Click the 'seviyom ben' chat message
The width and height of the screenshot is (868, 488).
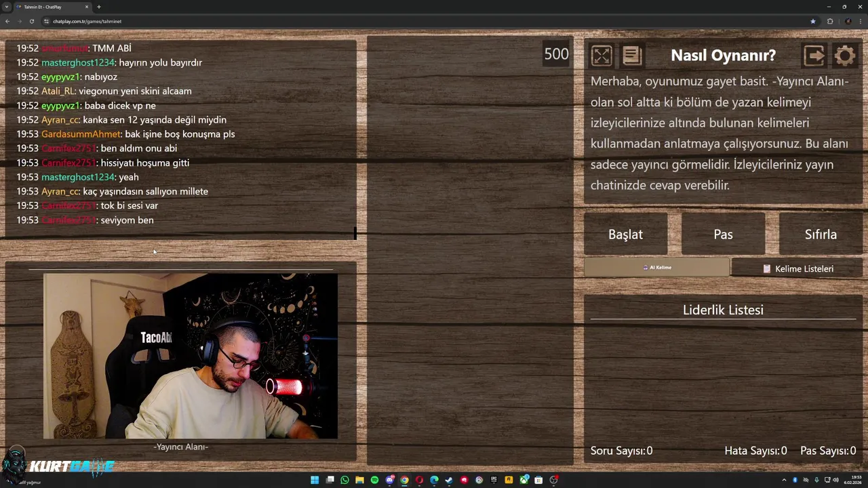coord(85,220)
